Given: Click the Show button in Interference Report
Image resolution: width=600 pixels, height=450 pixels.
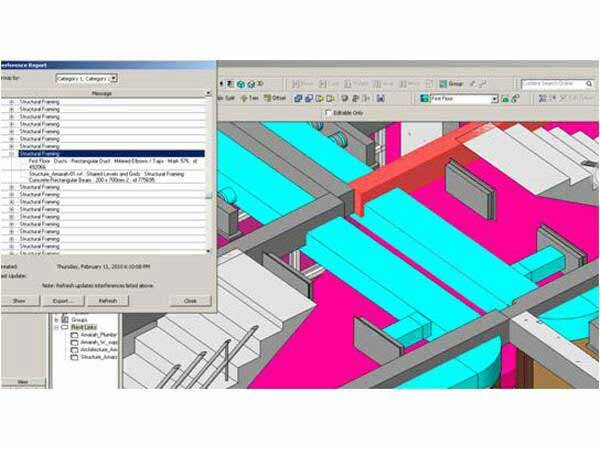Looking at the screenshot, I should pyautogui.click(x=20, y=301).
